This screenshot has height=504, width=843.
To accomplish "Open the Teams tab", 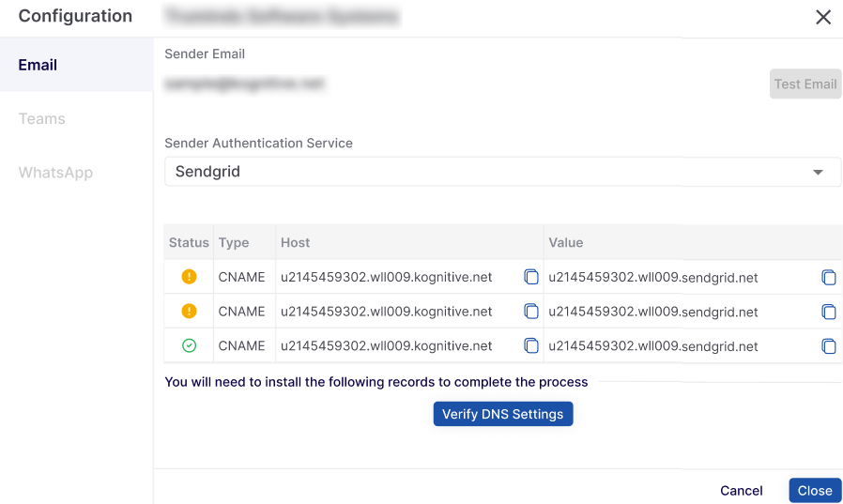I will (x=42, y=119).
